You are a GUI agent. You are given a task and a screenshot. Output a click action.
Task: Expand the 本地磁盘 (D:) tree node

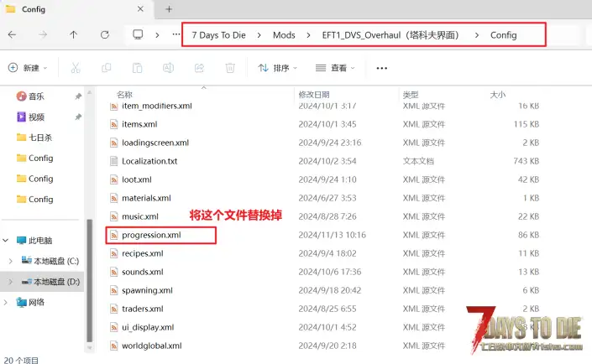tap(10, 282)
